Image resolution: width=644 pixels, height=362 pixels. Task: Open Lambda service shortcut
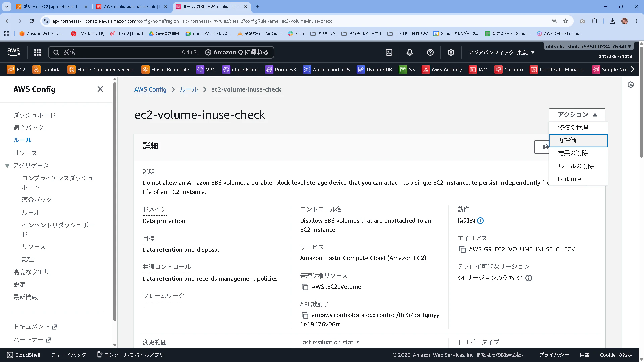[47, 70]
